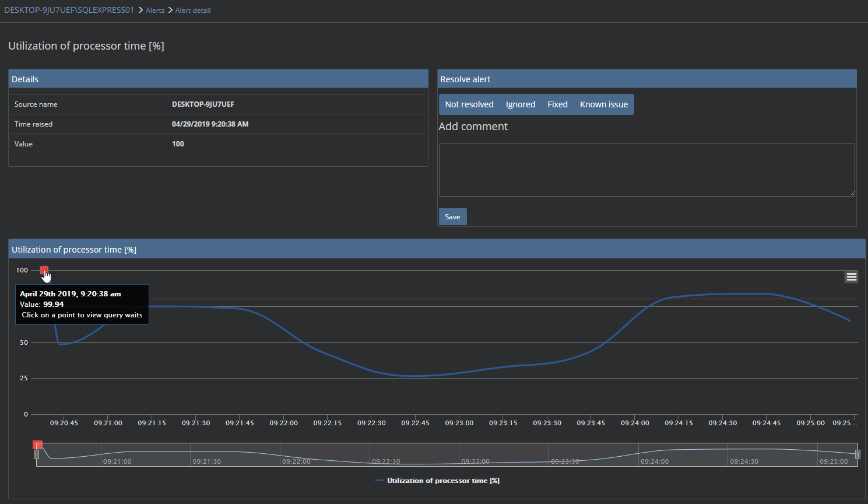Click the red alert marker above the chart

coord(44,270)
